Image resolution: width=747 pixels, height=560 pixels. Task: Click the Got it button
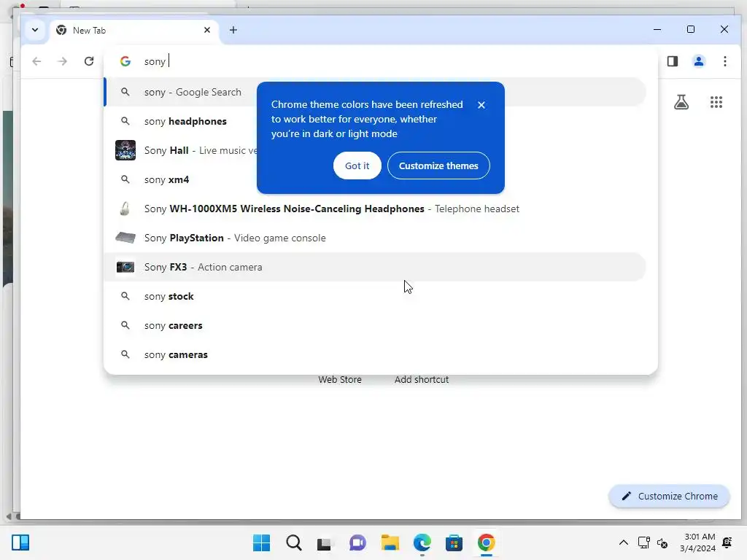(357, 166)
